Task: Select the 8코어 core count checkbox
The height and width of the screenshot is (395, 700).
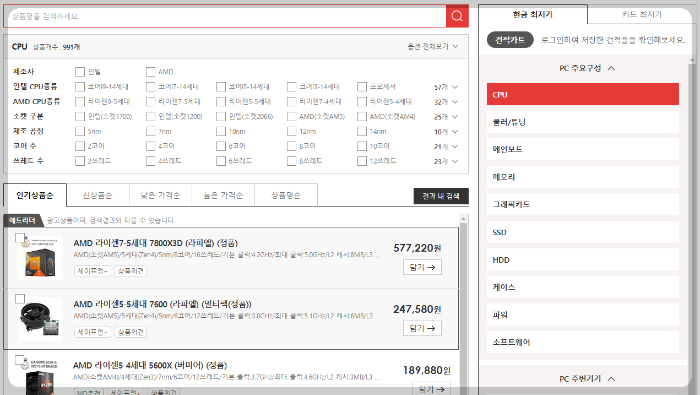Action: point(292,146)
